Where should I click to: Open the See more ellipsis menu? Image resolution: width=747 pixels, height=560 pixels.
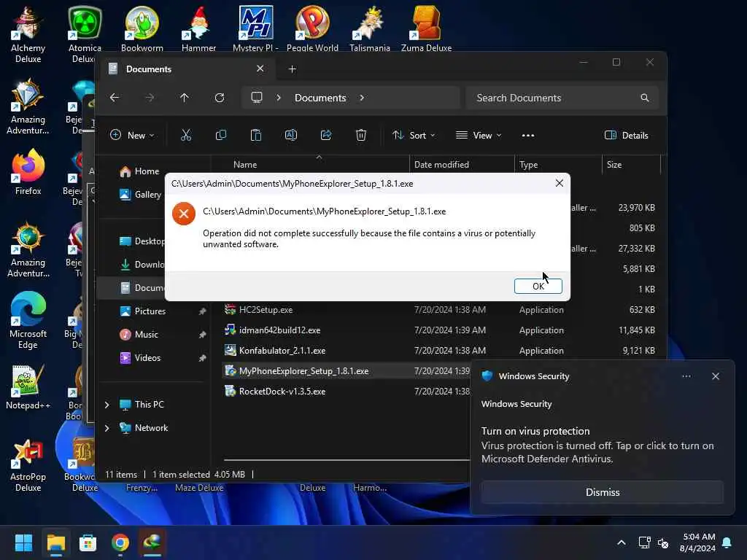[528, 135]
